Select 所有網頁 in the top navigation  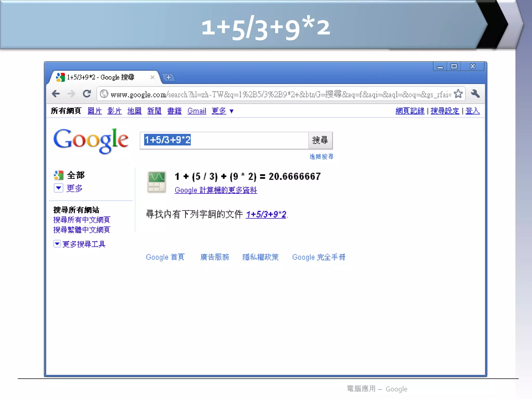66,111
